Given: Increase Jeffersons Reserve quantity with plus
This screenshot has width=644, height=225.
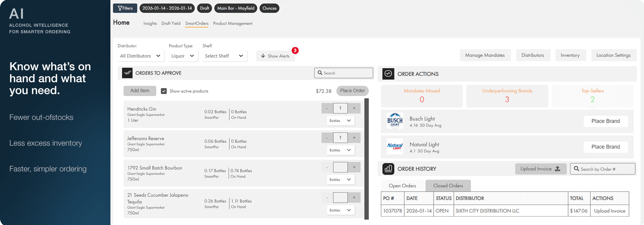Looking at the screenshot, I should pos(354,138).
